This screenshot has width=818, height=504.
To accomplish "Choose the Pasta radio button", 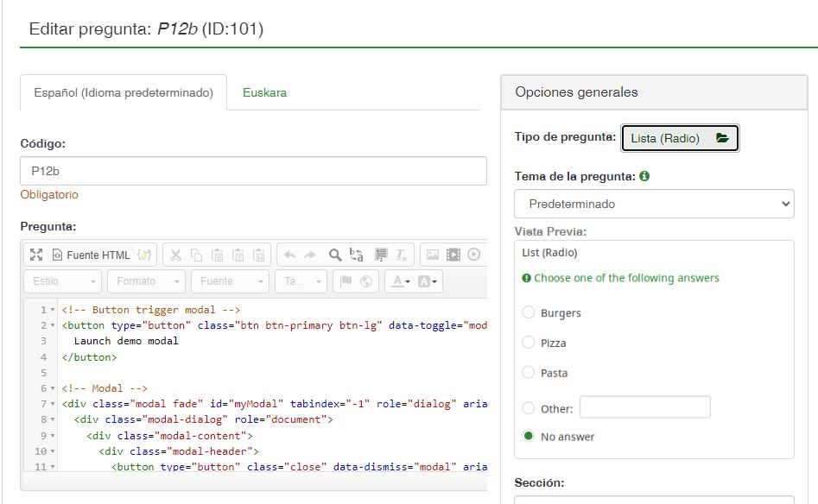I will tap(529, 373).
